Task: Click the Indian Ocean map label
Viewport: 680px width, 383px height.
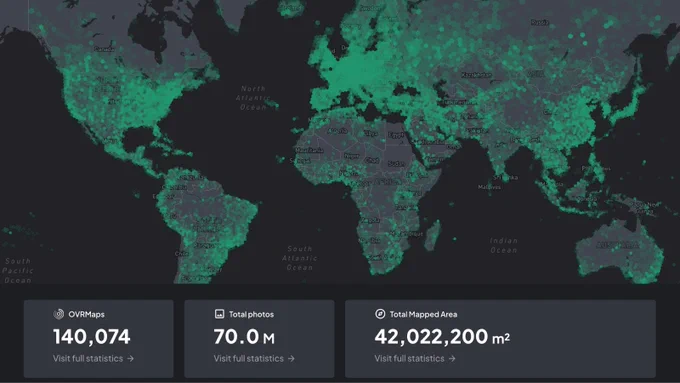Action: pos(503,245)
